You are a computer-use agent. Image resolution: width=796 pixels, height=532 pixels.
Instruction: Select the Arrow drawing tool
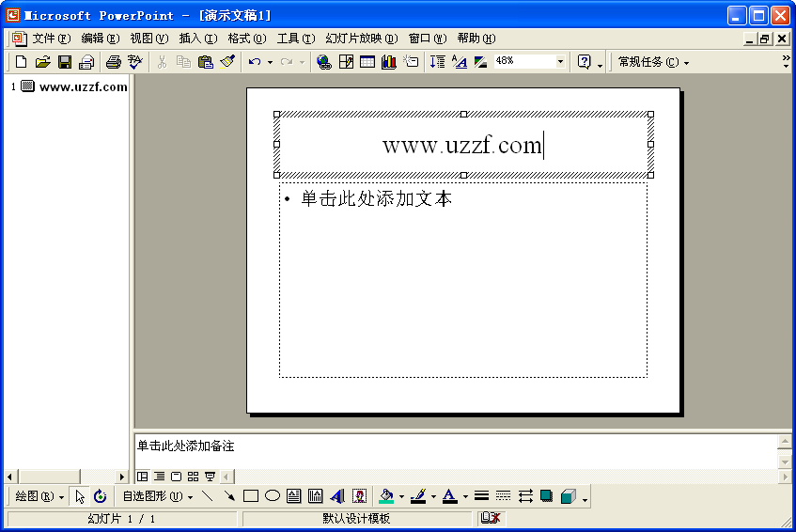pyautogui.click(x=229, y=496)
